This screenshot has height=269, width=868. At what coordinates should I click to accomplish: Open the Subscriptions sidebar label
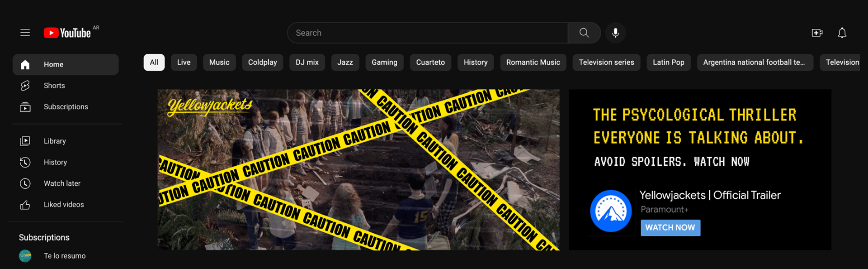pyautogui.click(x=66, y=107)
